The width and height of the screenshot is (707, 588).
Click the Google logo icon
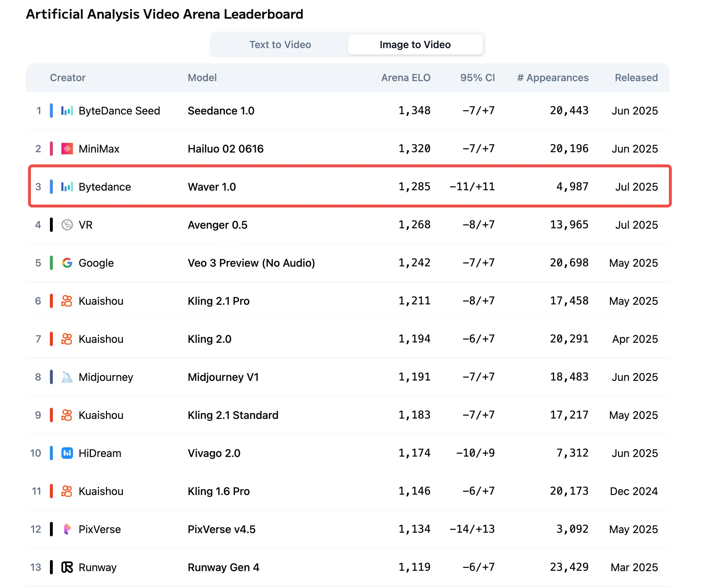pyautogui.click(x=67, y=263)
